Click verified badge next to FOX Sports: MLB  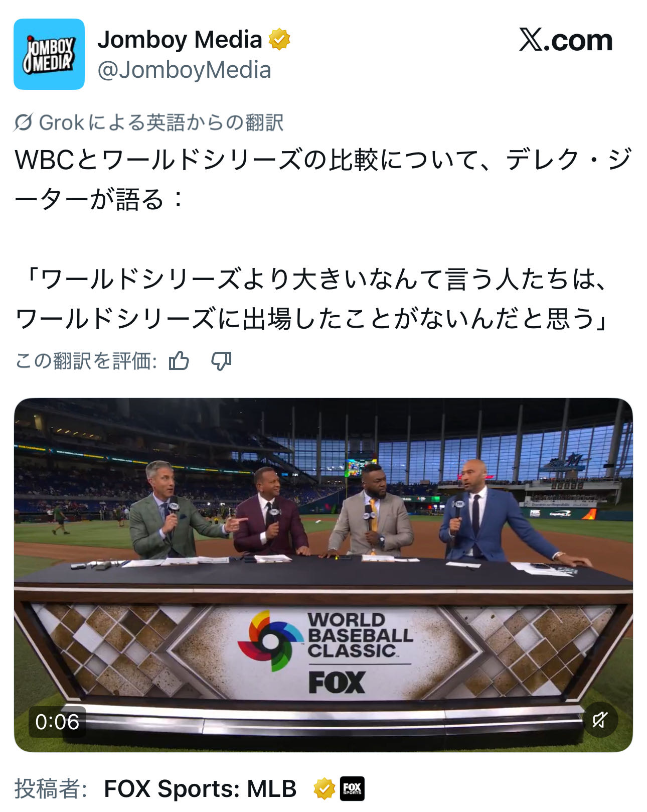point(325,788)
